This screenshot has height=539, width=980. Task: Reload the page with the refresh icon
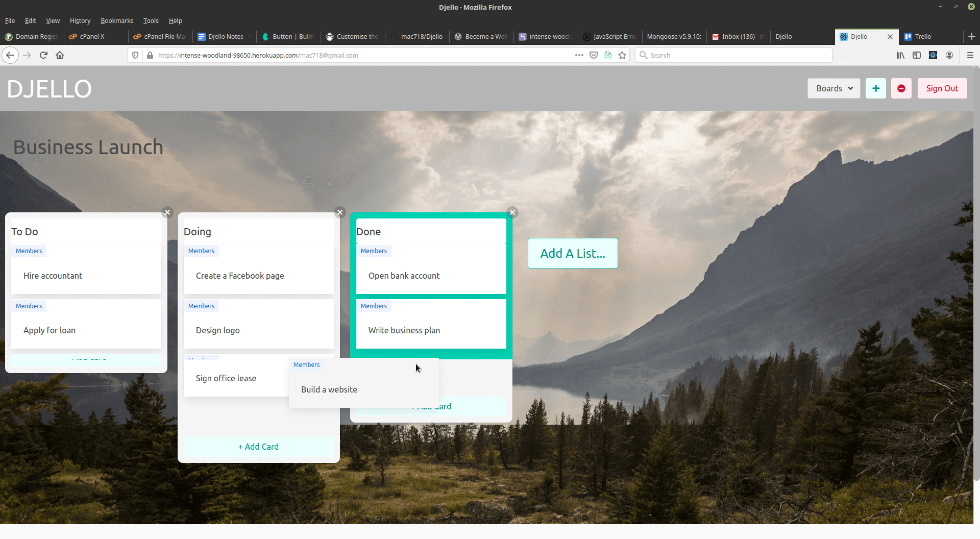coord(43,55)
